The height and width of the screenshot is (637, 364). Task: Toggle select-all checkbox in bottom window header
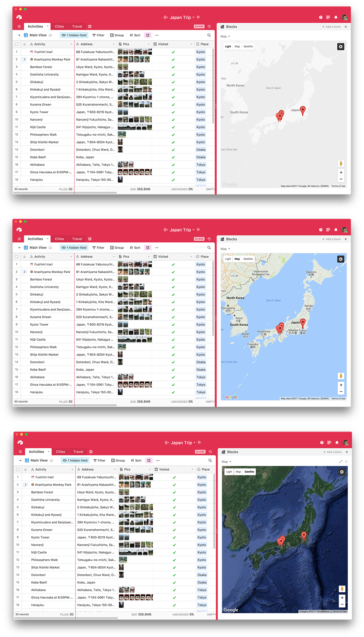[18, 469]
